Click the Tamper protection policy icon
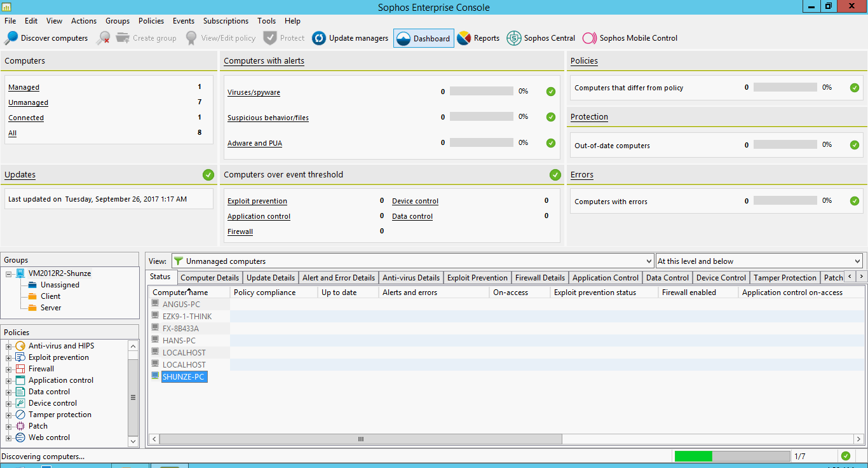The width and height of the screenshot is (868, 468). [x=21, y=415]
